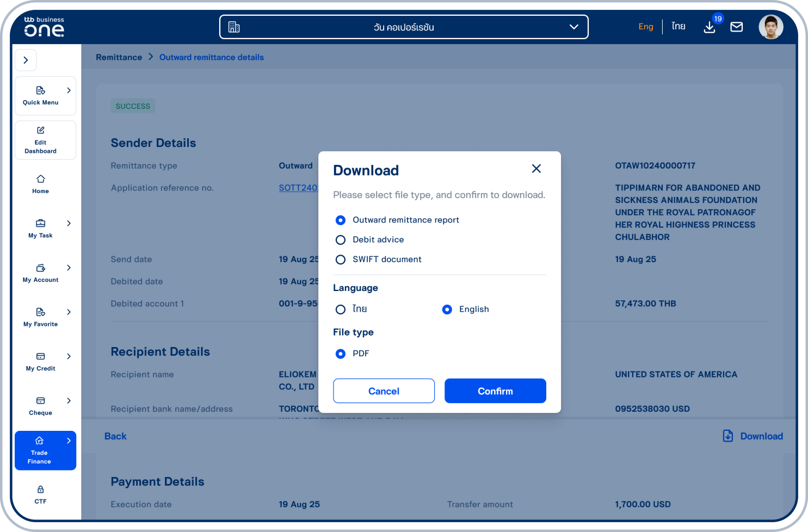This screenshot has width=808, height=532.
Task: Open the mail inbox icon
Action: 736,27
